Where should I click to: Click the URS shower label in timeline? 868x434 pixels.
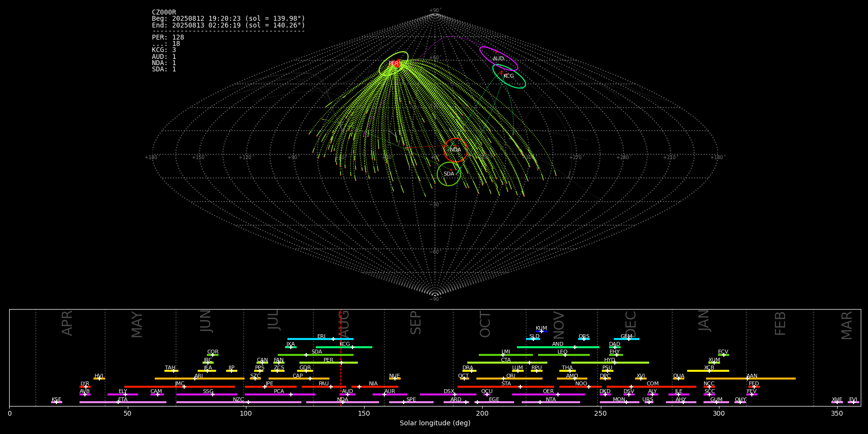pos(648,400)
